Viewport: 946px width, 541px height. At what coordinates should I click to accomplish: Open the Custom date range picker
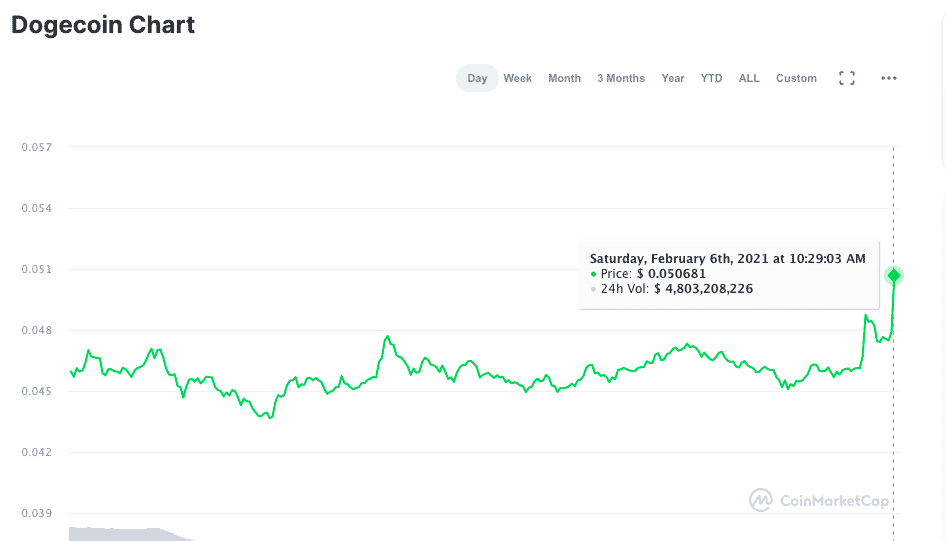pyautogui.click(x=796, y=78)
